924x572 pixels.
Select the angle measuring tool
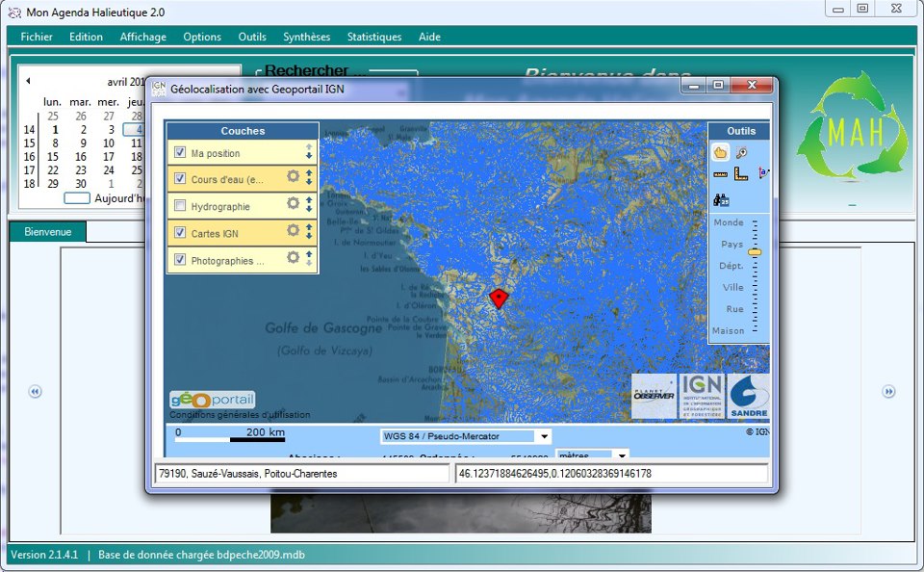pyautogui.click(x=763, y=173)
